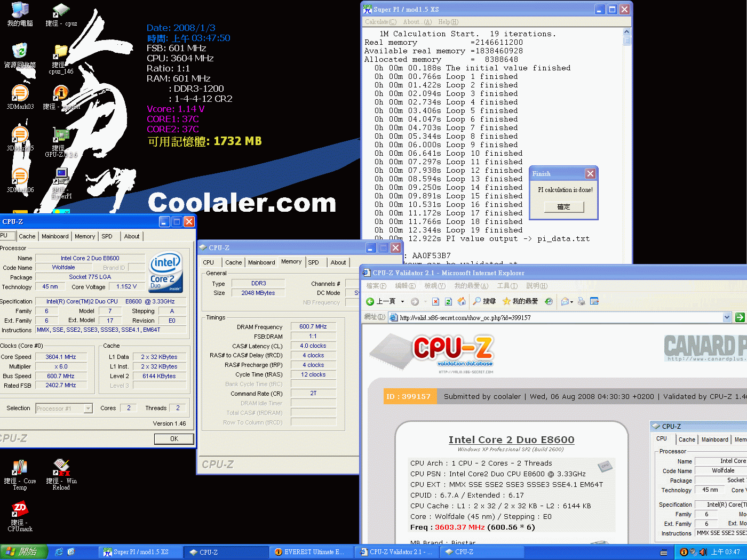Open IE Favorites (我的最愛) star icon

click(x=506, y=301)
